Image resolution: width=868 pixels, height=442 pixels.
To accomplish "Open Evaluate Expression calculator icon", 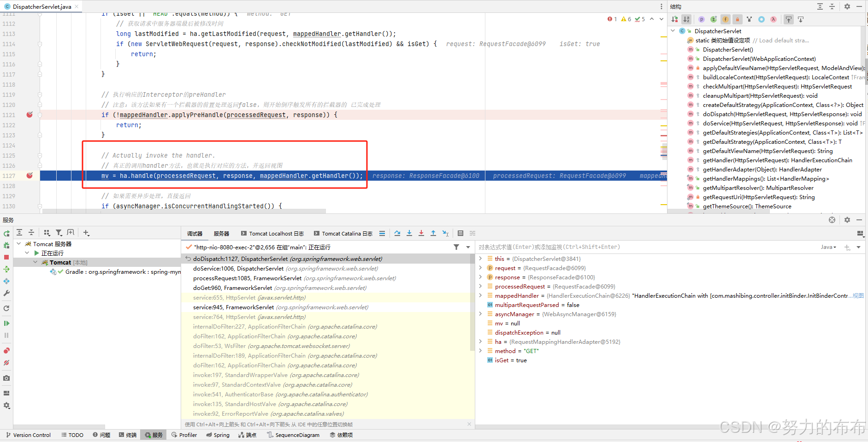I will tap(461, 233).
